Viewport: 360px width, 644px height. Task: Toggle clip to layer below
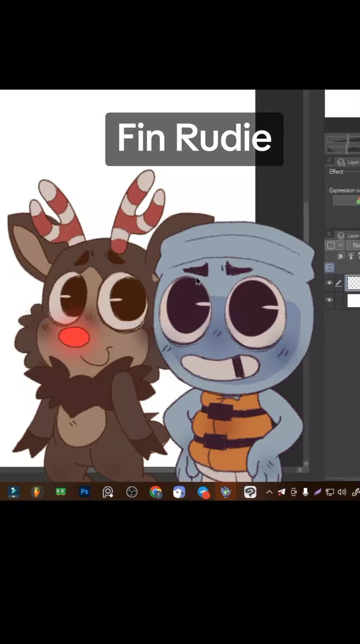point(341,256)
